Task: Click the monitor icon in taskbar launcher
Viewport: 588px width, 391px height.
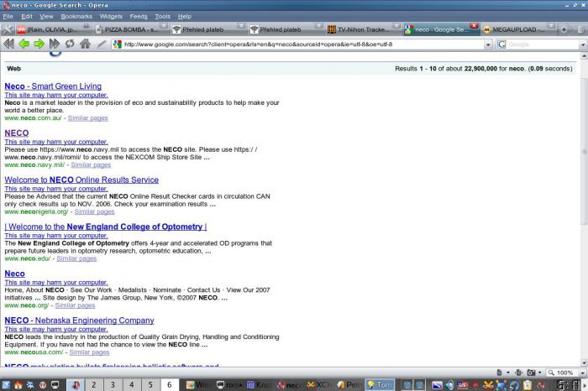Action: (55, 384)
